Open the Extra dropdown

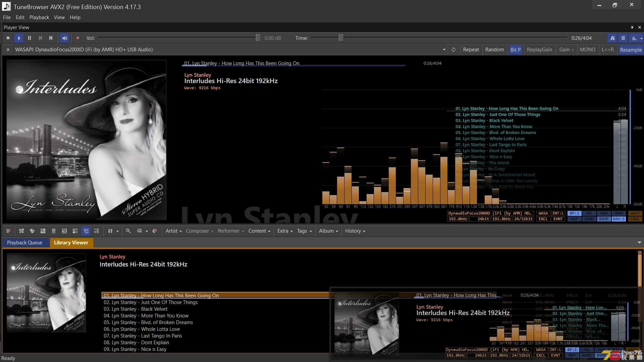tap(285, 231)
